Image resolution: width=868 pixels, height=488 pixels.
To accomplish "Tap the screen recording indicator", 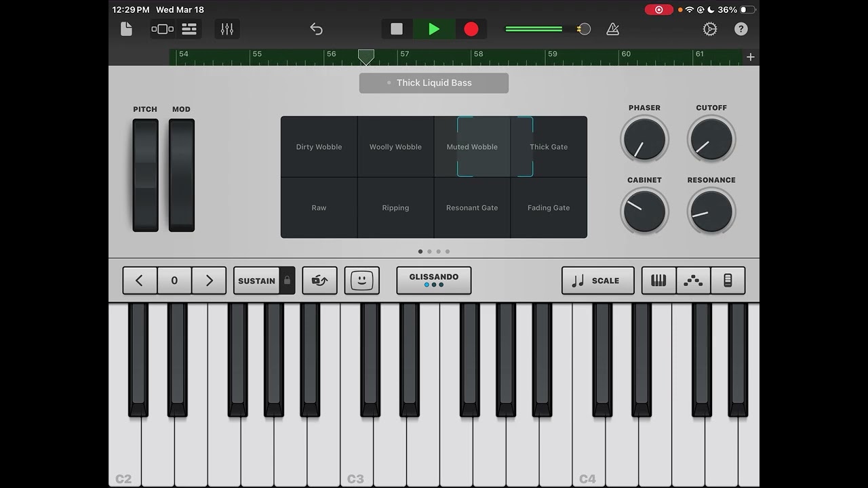I will [x=658, y=9].
